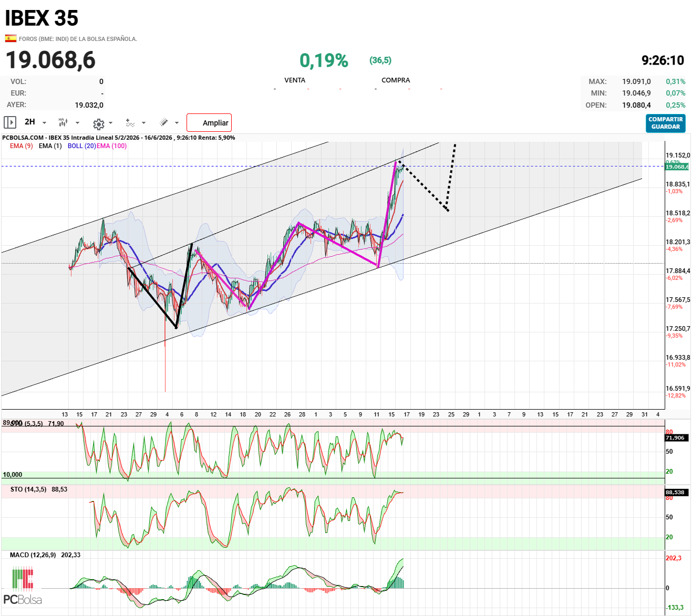Open the add indicator tool

[130, 123]
